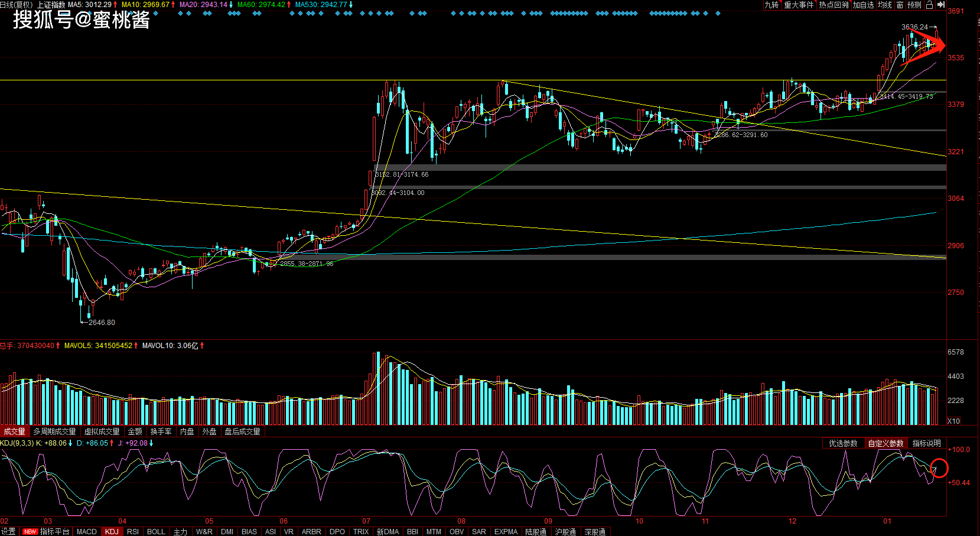Screen dimensions: 980x536
Task: Switch to the ARBR indicator
Action: pyautogui.click(x=311, y=532)
